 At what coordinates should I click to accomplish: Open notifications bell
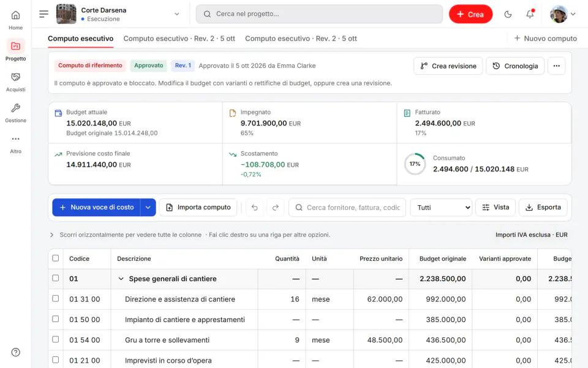click(530, 14)
